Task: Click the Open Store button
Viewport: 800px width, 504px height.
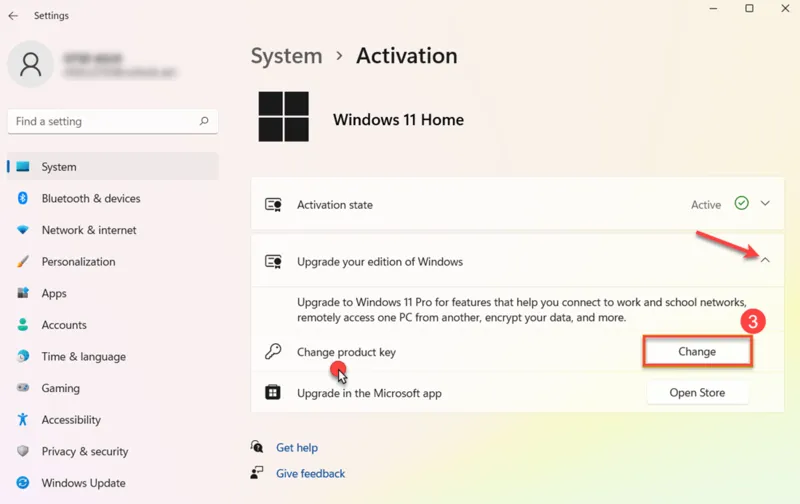Action: coord(697,393)
